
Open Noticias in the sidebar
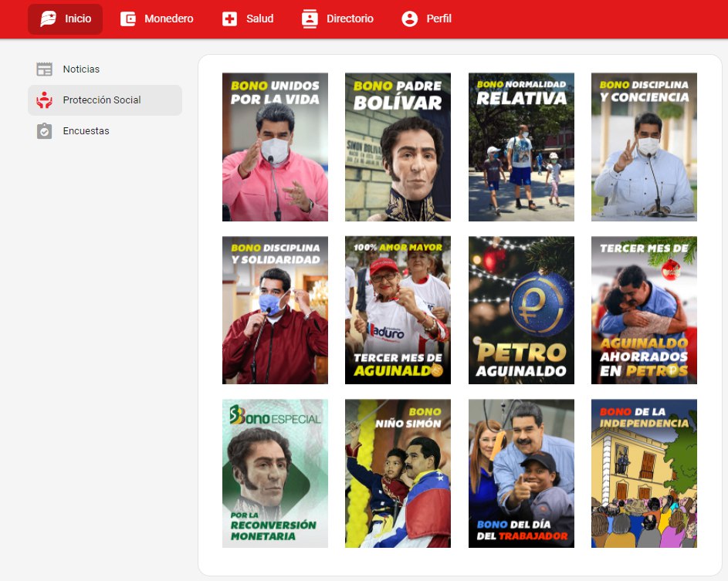click(105, 69)
